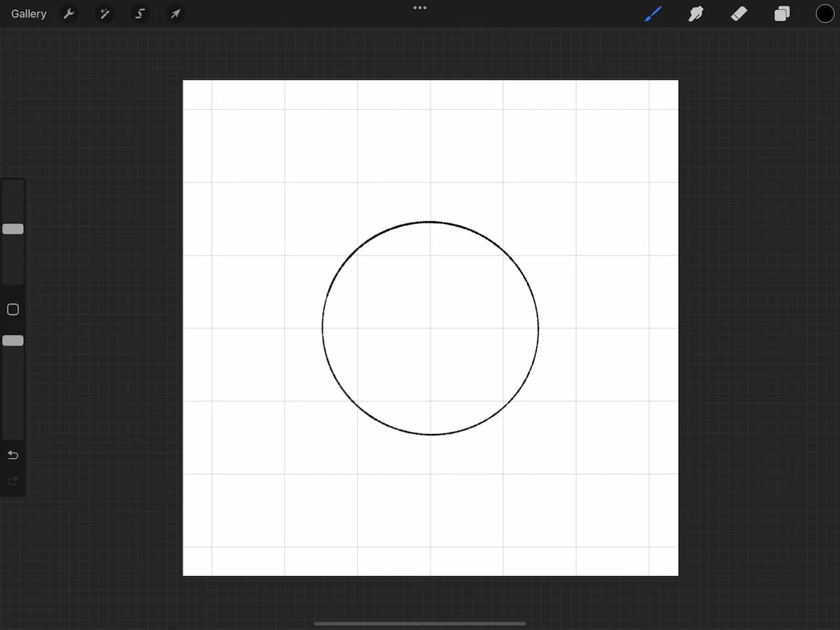Click the brush opacity slider handle
Viewport: 840px width, 630px height.
13,340
